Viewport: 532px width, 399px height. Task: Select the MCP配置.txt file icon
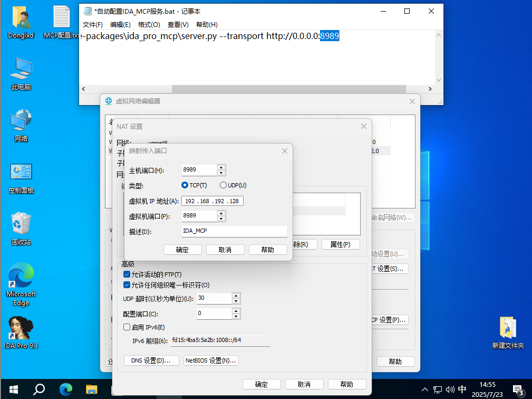point(61,18)
